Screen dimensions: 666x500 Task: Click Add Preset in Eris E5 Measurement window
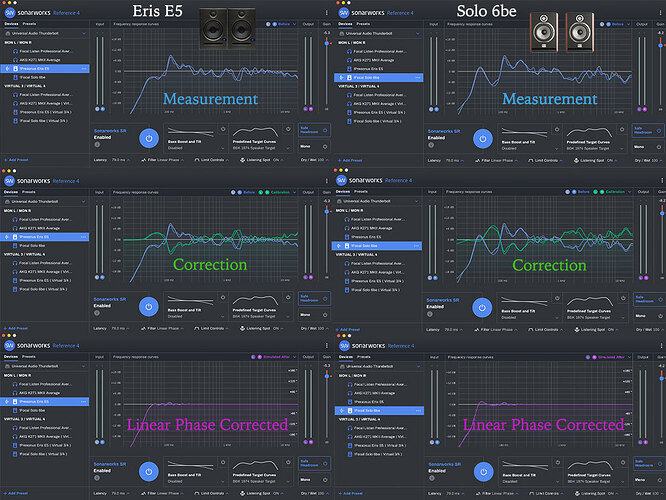[16, 160]
